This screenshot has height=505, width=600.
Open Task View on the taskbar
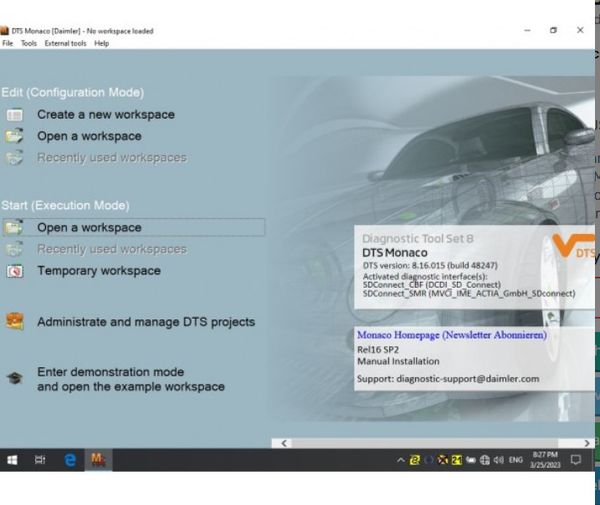pos(40,459)
